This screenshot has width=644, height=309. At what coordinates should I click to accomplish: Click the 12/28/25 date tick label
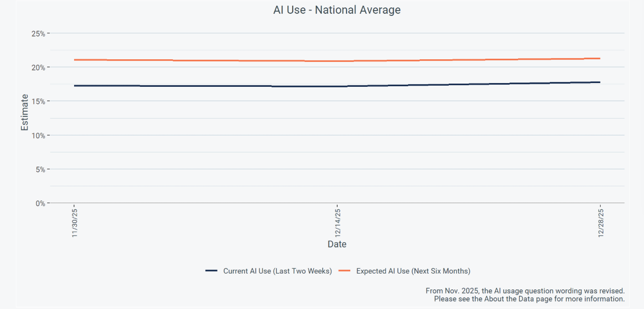tap(600, 223)
